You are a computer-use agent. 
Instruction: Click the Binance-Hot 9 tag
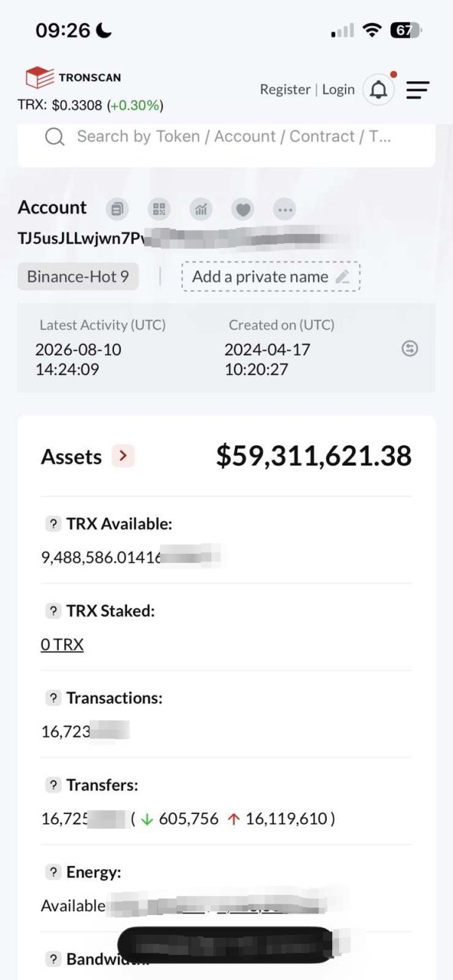(x=79, y=277)
